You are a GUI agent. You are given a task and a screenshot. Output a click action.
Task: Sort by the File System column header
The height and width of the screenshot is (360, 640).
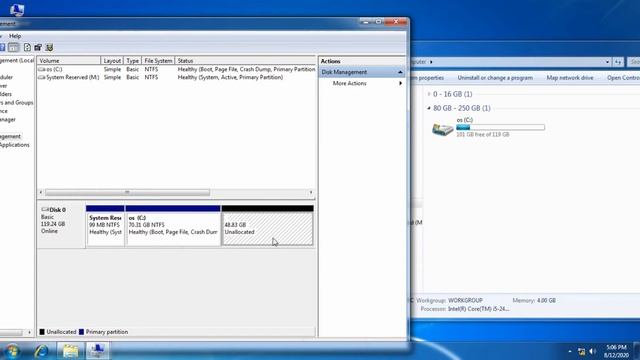(x=158, y=60)
